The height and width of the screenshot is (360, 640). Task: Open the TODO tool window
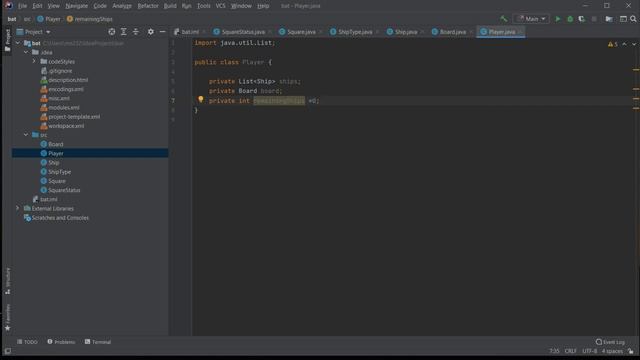[x=27, y=342]
